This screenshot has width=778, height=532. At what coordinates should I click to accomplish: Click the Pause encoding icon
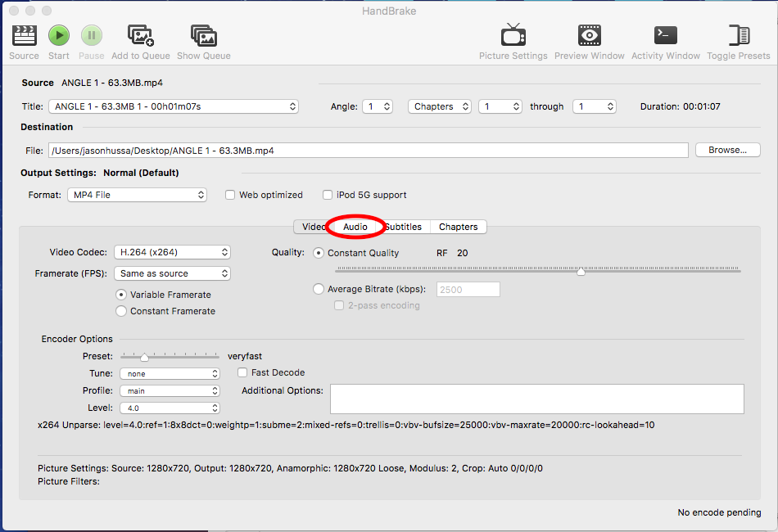[x=92, y=36]
